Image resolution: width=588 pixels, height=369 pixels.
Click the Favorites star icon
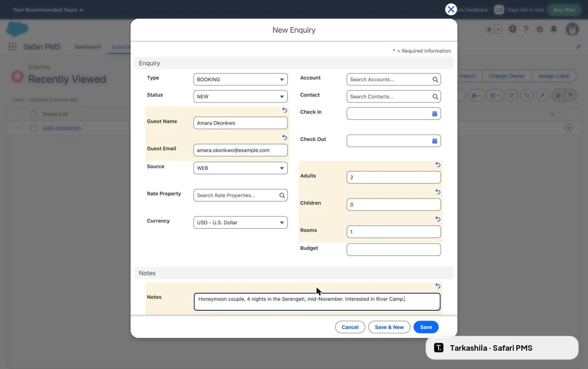(x=489, y=29)
